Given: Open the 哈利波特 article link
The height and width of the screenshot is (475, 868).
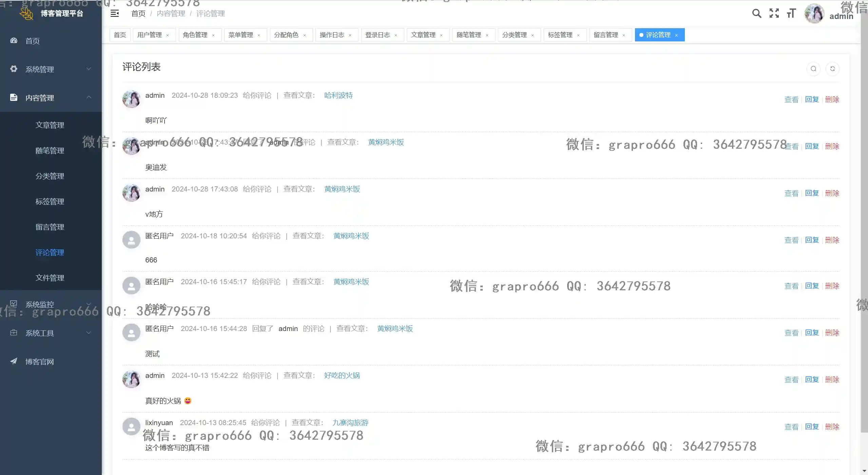Looking at the screenshot, I should coord(338,95).
